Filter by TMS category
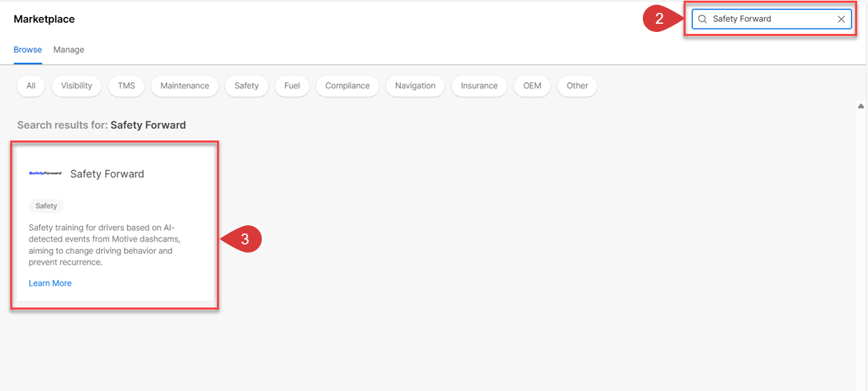 pyautogui.click(x=126, y=86)
